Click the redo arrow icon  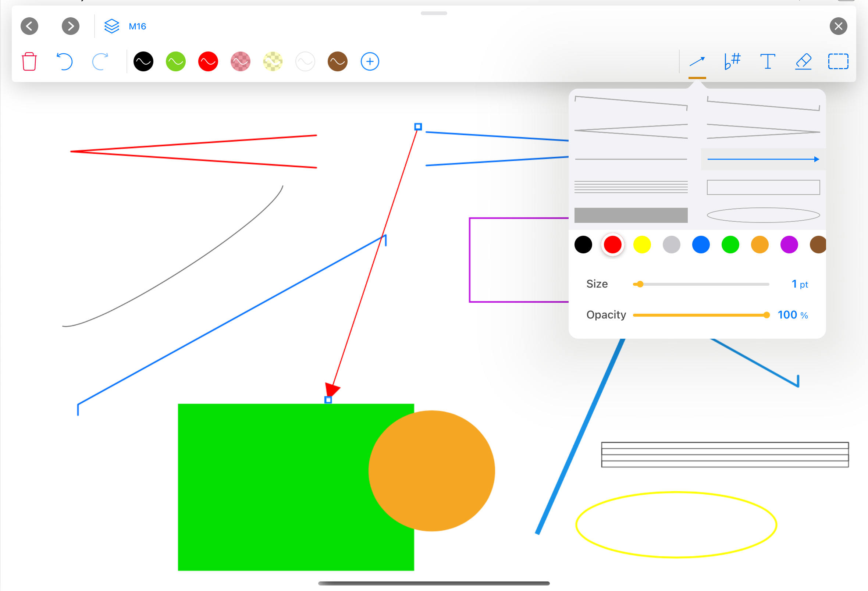[x=100, y=62]
